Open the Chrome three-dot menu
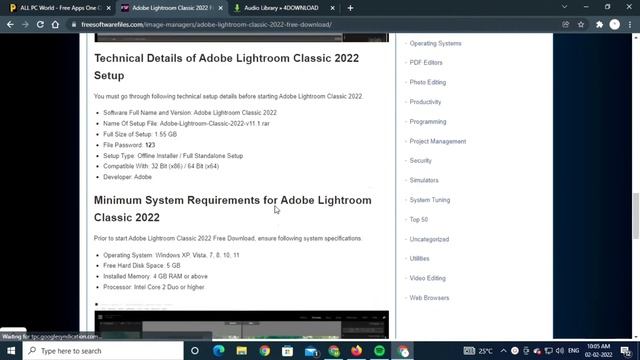 click(x=630, y=24)
